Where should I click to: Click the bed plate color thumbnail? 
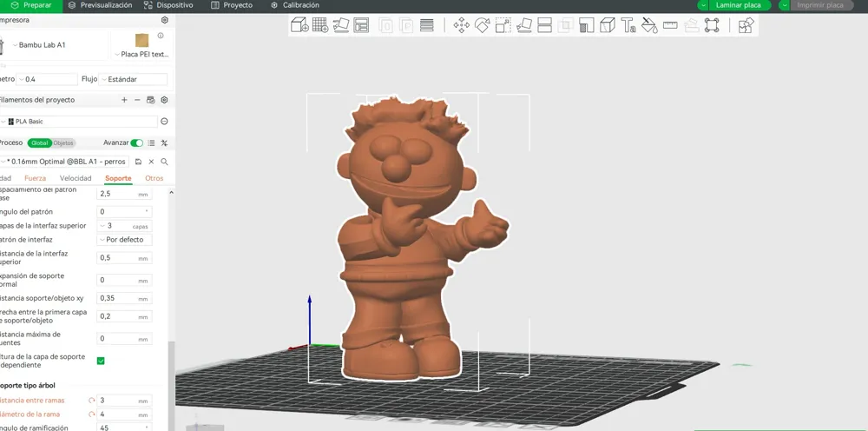pyautogui.click(x=141, y=41)
